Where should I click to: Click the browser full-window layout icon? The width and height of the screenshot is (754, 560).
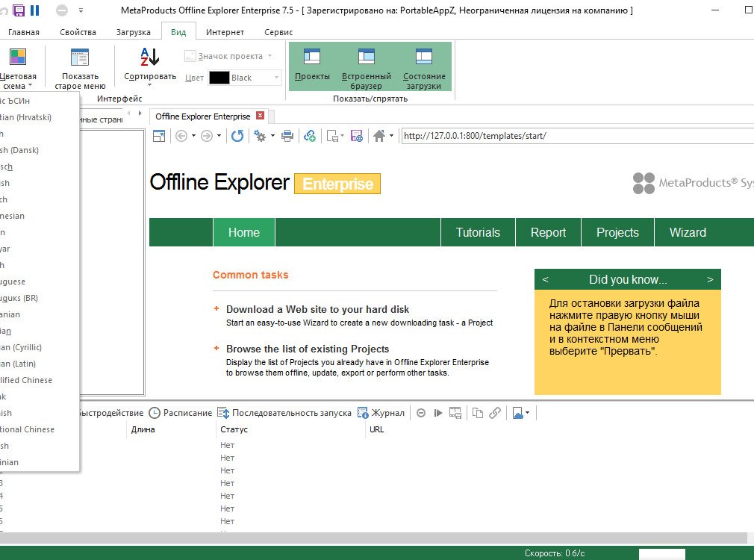pyautogui.click(x=159, y=136)
